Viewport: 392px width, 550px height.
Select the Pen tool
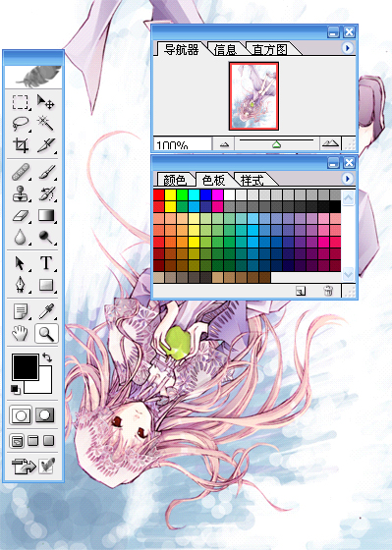coord(20,285)
